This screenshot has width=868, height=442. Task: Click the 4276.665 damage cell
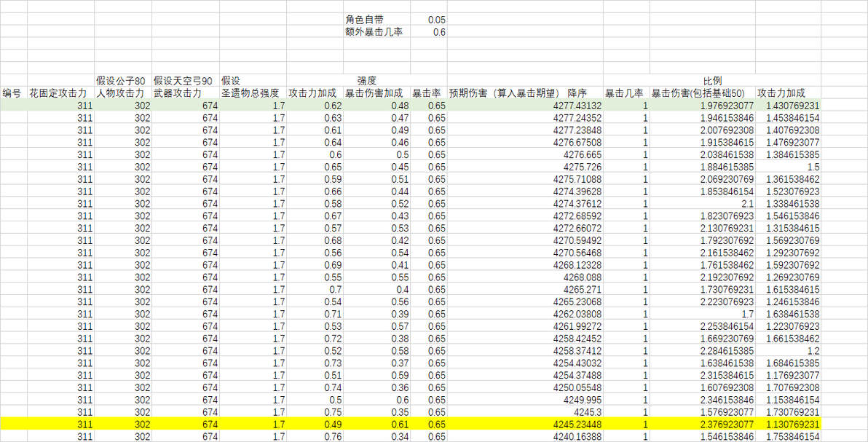[x=525, y=154]
